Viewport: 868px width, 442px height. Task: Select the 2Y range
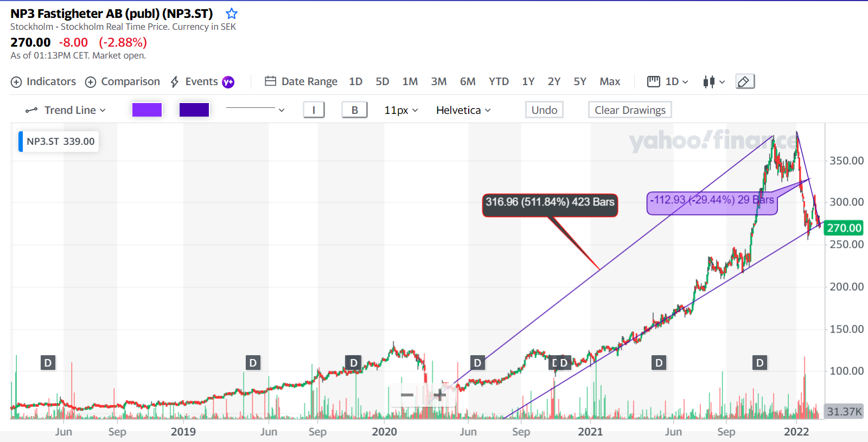click(554, 81)
